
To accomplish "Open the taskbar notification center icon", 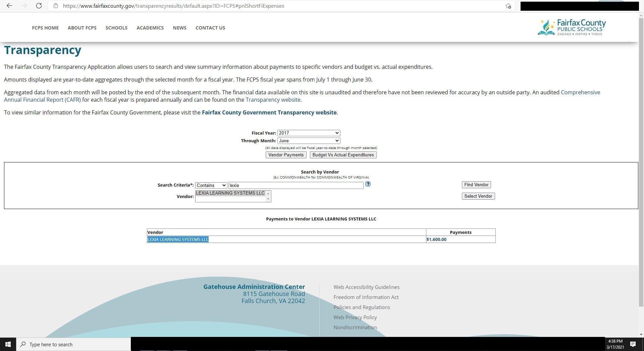I will click(633, 344).
